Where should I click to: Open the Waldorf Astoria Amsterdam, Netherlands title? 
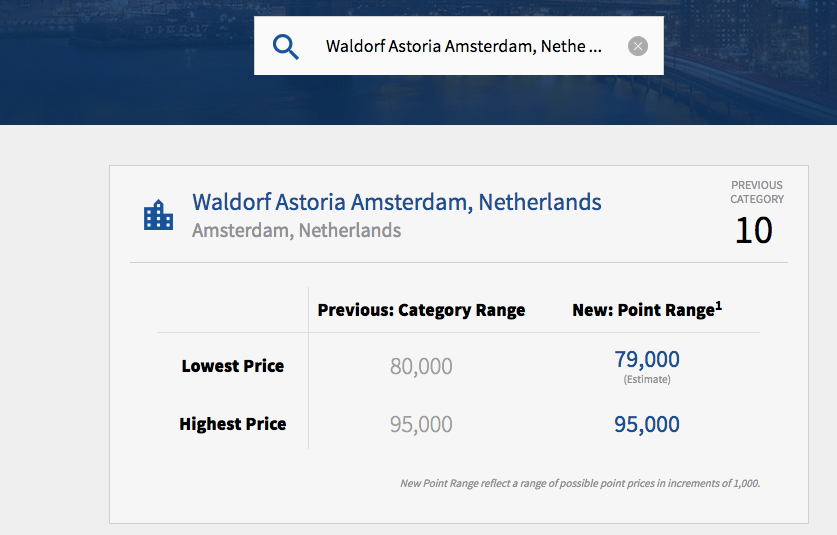coord(397,202)
